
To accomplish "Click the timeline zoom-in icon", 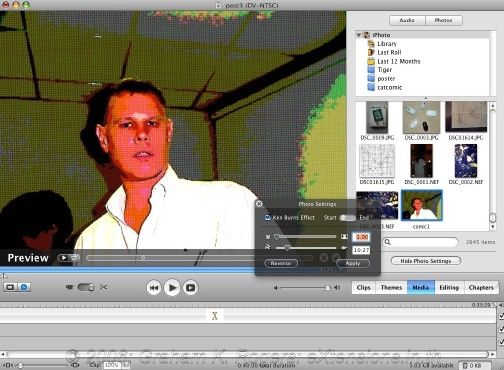I will click(75, 365).
